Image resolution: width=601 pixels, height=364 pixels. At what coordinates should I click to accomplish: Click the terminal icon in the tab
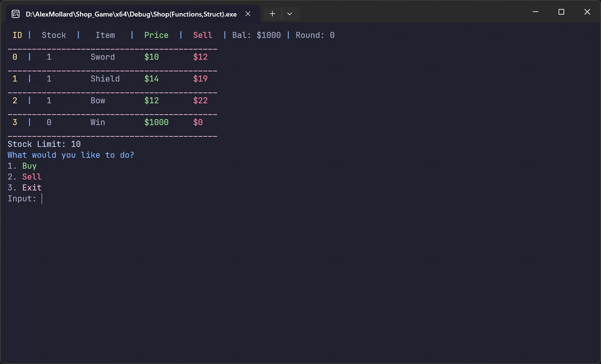click(x=15, y=14)
